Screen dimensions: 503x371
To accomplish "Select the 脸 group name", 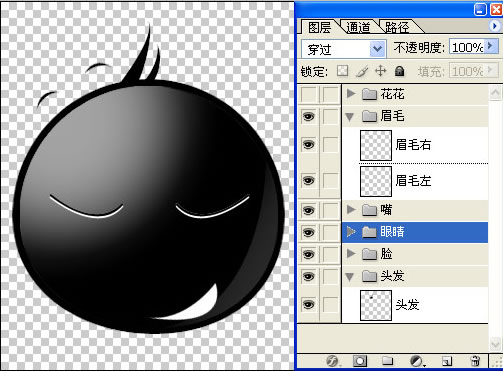I will point(386,254).
